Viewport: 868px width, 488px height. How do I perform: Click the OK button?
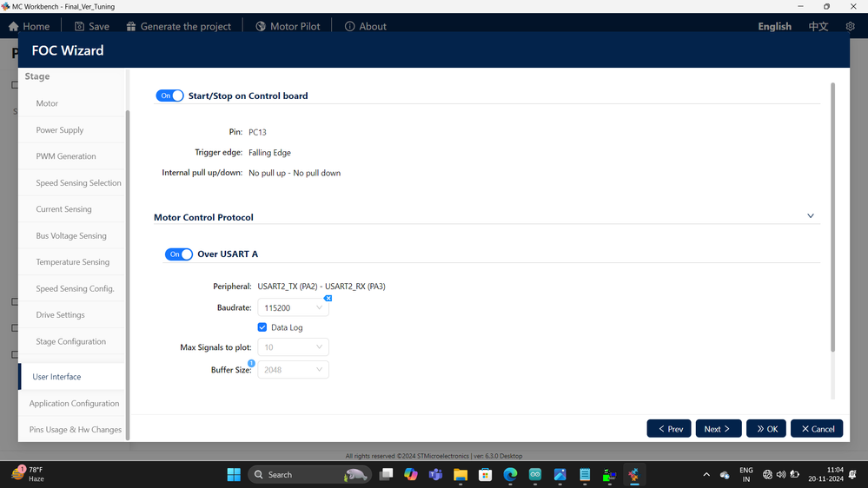point(766,429)
